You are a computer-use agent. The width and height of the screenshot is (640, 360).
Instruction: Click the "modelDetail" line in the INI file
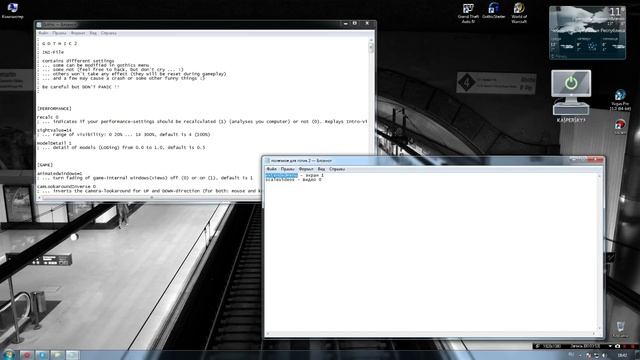point(54,143)
